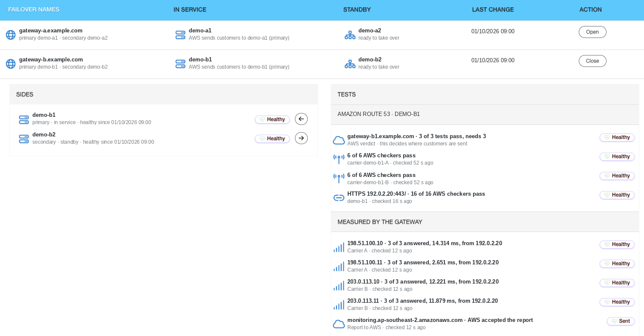This screenshot has height=336, width=644.
Task: Click the Healthy badge for carrier-demo-b1-A
Action: pos(617,156)
